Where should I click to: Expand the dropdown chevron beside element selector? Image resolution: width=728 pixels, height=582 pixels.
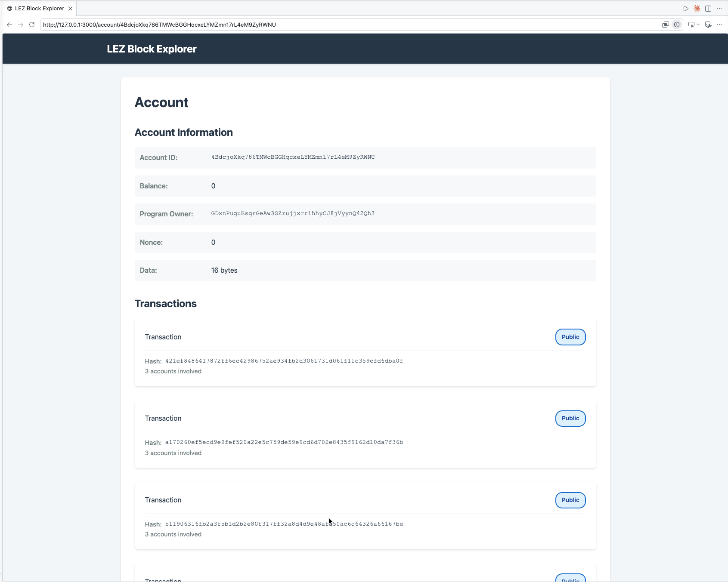(x=698, y=25)
